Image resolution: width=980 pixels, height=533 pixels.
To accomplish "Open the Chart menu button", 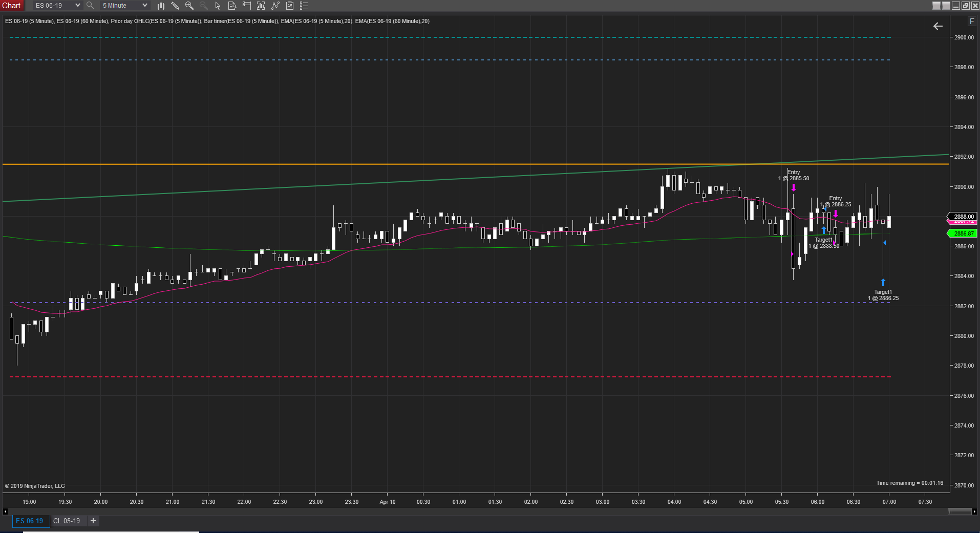I will tap(11, 5).
